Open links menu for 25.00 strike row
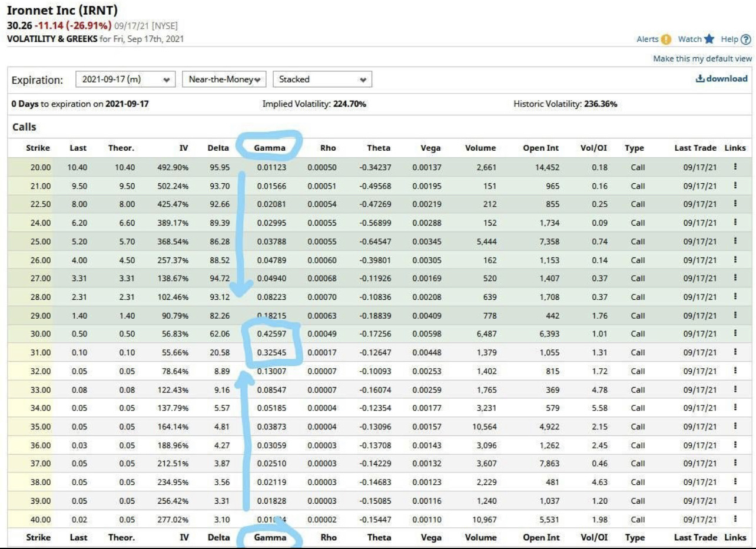The height and width of the screenshot is (549, 756). point(735,242)
